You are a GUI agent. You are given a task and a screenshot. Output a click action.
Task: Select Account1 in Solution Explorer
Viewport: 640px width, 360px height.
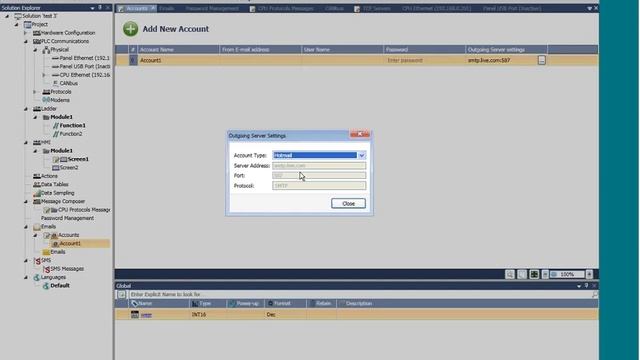70,244
